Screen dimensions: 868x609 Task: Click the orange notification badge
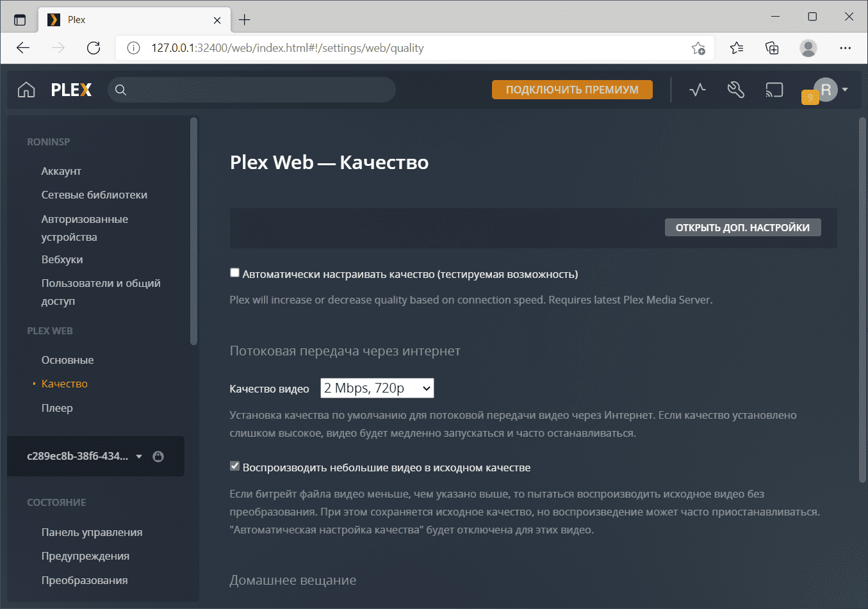pyautogui.click(x=810, y=97)
